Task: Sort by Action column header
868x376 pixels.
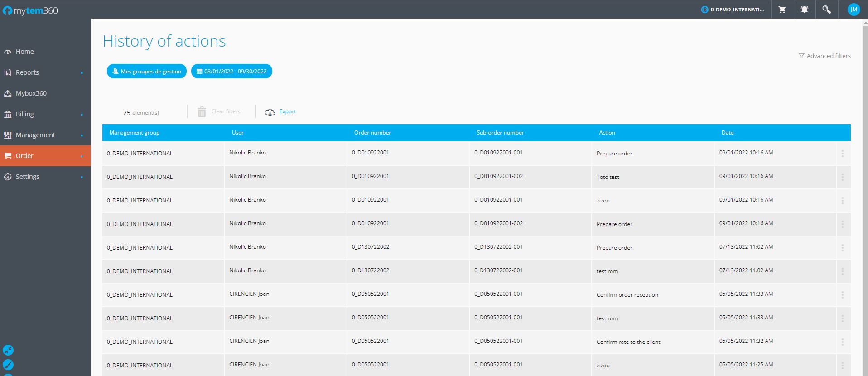Action: click(607, 133)
